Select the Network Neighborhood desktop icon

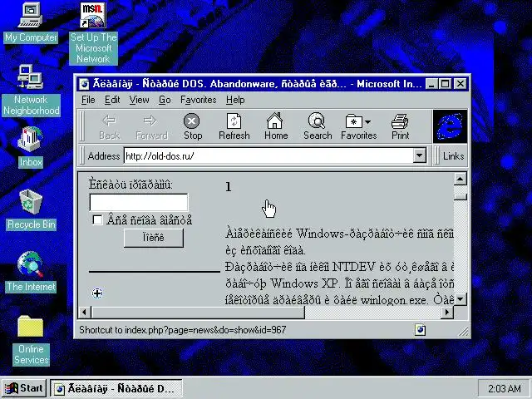(x=31, y=91)
